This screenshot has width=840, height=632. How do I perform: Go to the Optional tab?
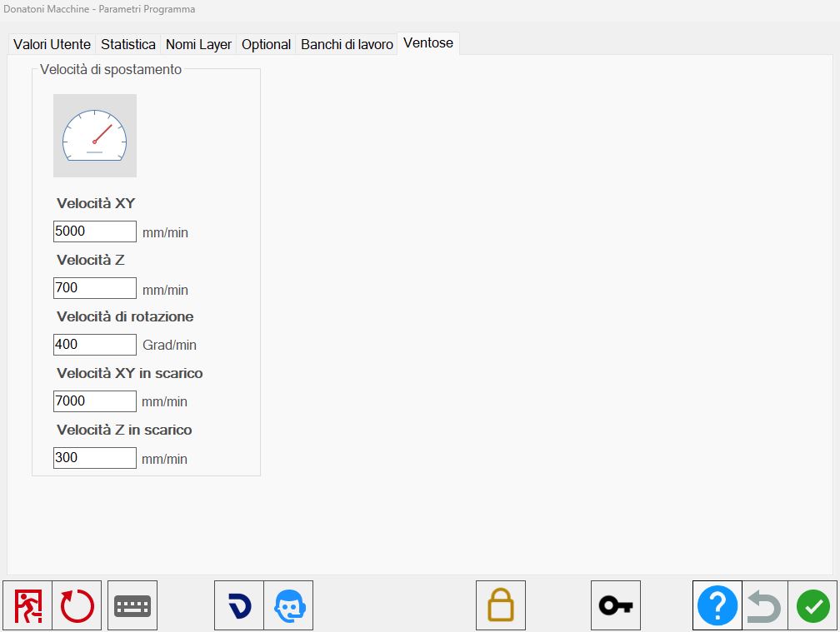click(x=266, y=44)
